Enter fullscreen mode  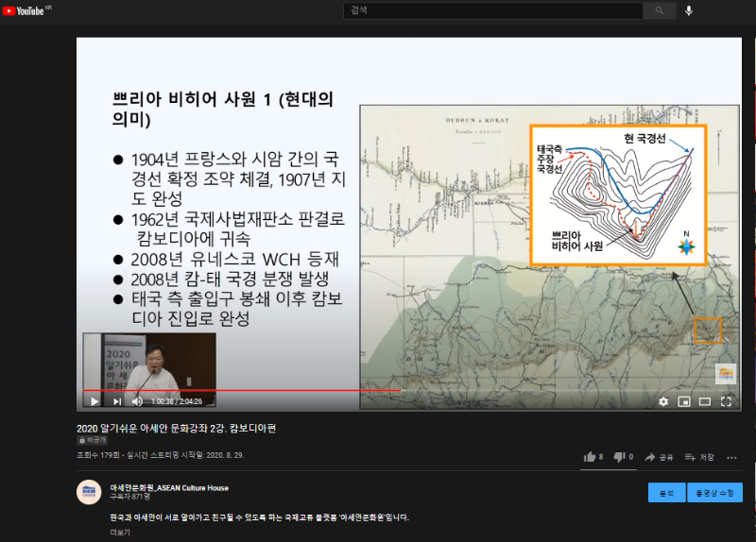click(726, 401)
